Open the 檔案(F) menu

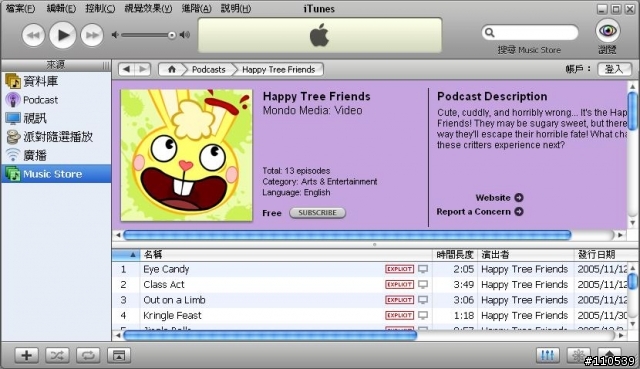(x=20, y=9)
